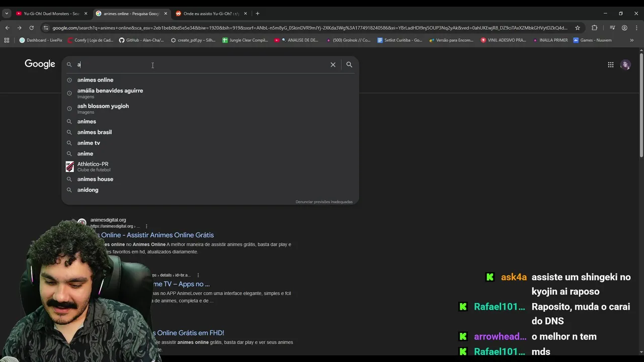Open options dots for animesdigital.org result
The height and width of the screenshot is (362, 644).
tap(146, 226)
